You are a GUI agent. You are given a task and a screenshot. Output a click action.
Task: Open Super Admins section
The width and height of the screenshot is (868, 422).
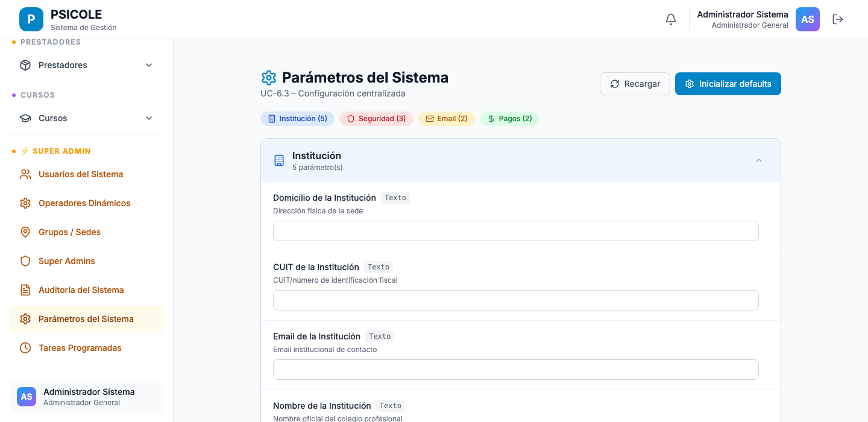[x=86, y=261]
